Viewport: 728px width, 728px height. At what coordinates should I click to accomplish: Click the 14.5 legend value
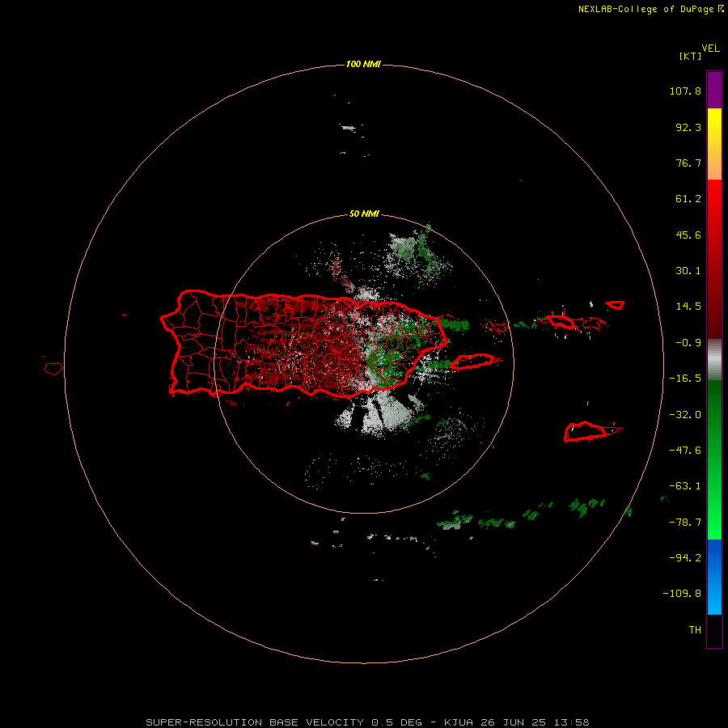(688, 307)
